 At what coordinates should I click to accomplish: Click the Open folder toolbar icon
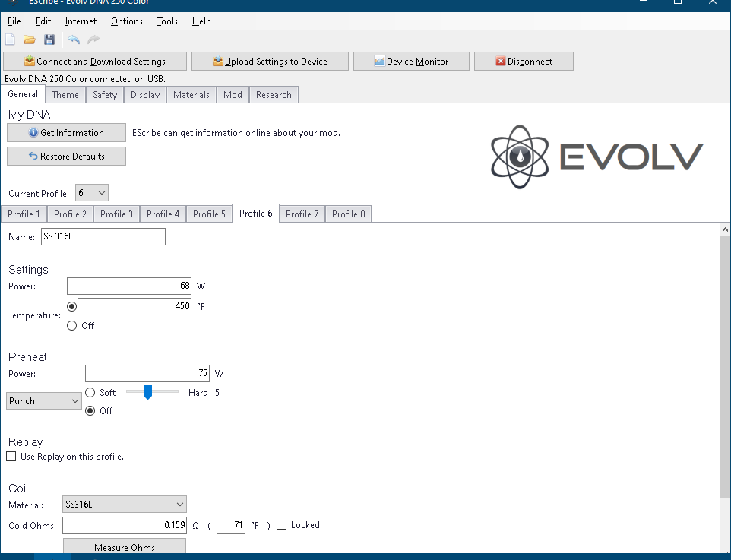click(30, 40)
